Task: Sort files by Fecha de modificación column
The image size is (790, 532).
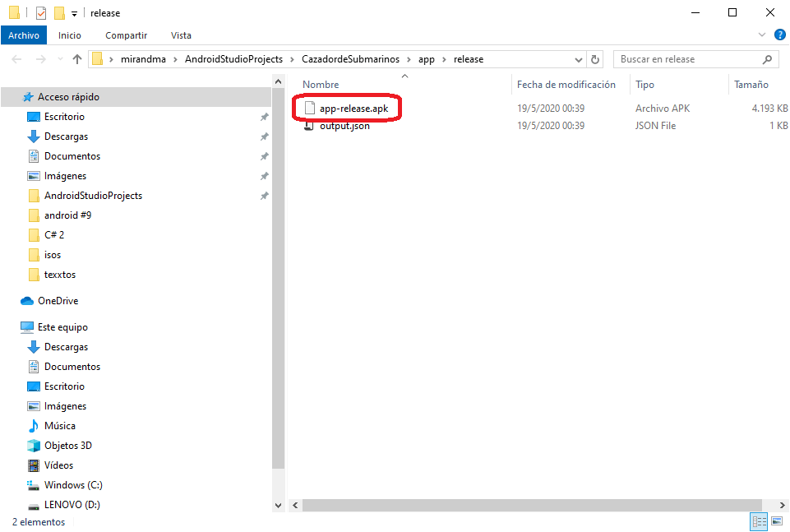Action: pyautogui.click(x=566, y=85)
